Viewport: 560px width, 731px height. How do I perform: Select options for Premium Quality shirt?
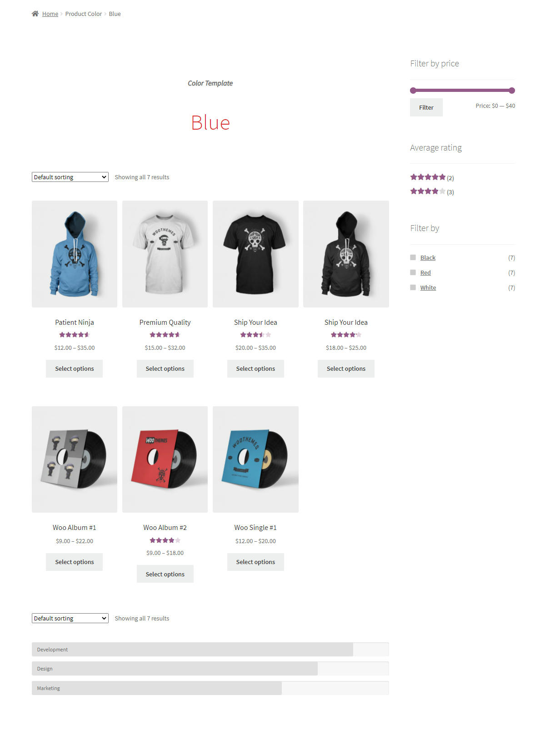click(165, 369)
